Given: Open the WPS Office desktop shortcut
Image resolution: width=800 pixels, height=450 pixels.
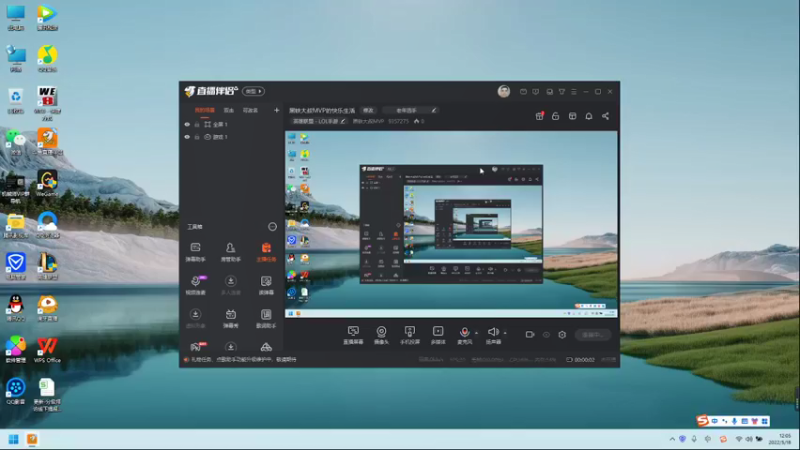Looking at the screenshot, I should pyautogui.click(x=47, y=350).
